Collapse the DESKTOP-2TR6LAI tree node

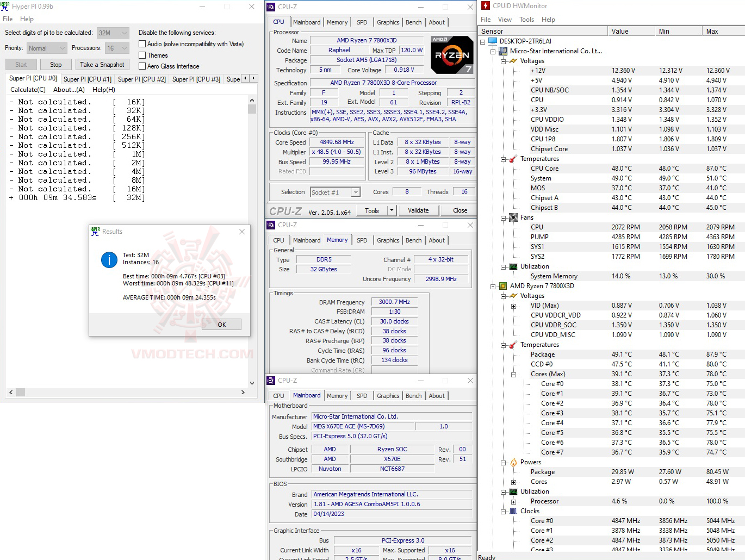click(x=482, y=41)
